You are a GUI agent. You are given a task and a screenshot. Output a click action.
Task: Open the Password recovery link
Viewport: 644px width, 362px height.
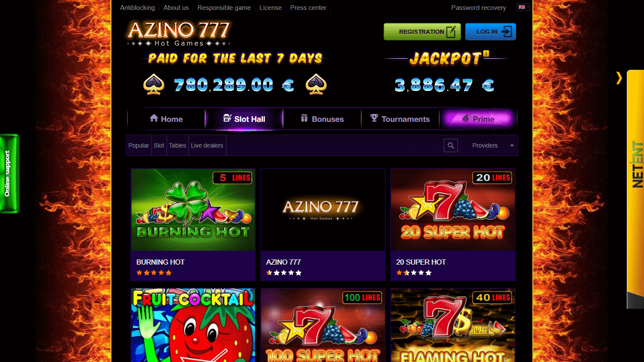(x=478, y=8)
